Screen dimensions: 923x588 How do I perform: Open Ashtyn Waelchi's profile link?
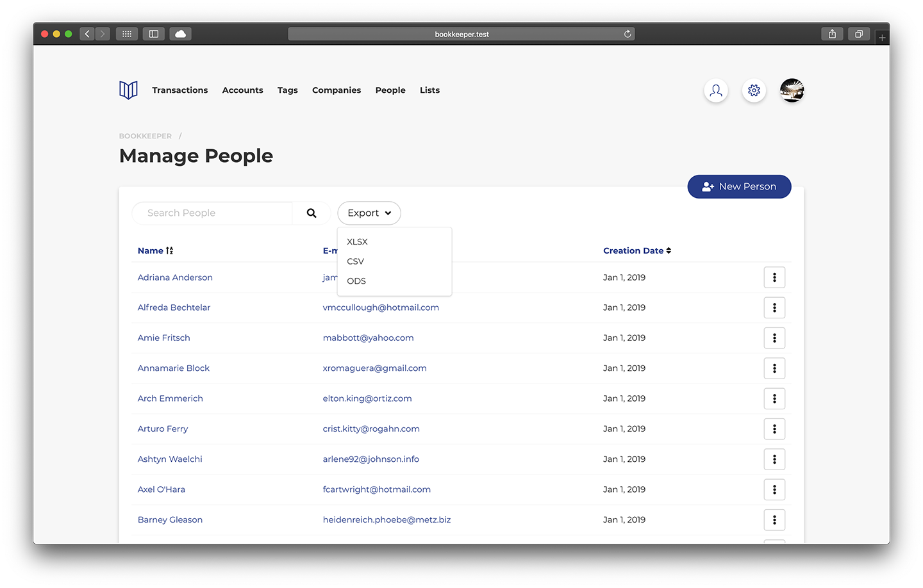point(170,459)
